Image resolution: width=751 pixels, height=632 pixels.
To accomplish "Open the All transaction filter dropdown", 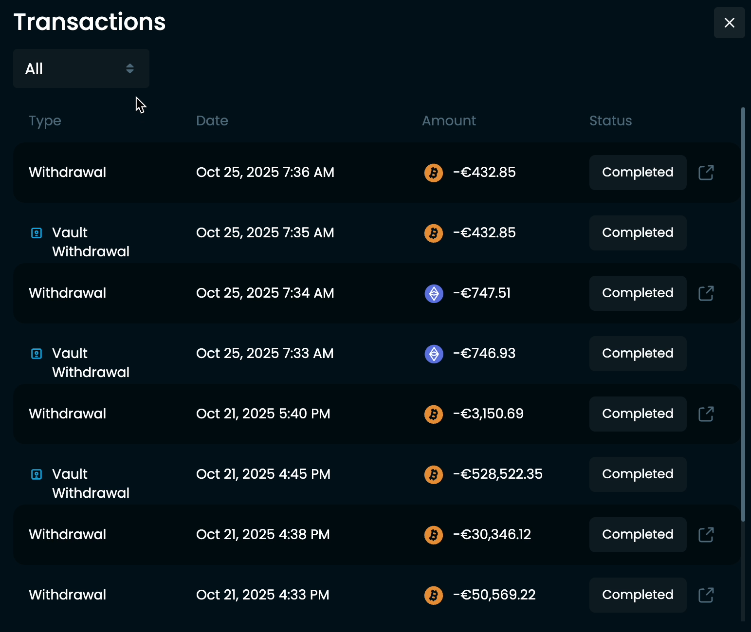I will tap(80, 68).
